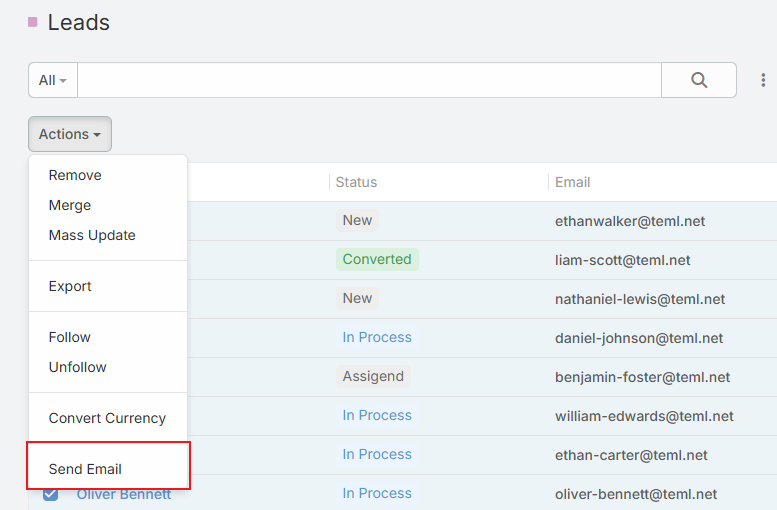Click the search magnifier icon button

tap(699, 80)
